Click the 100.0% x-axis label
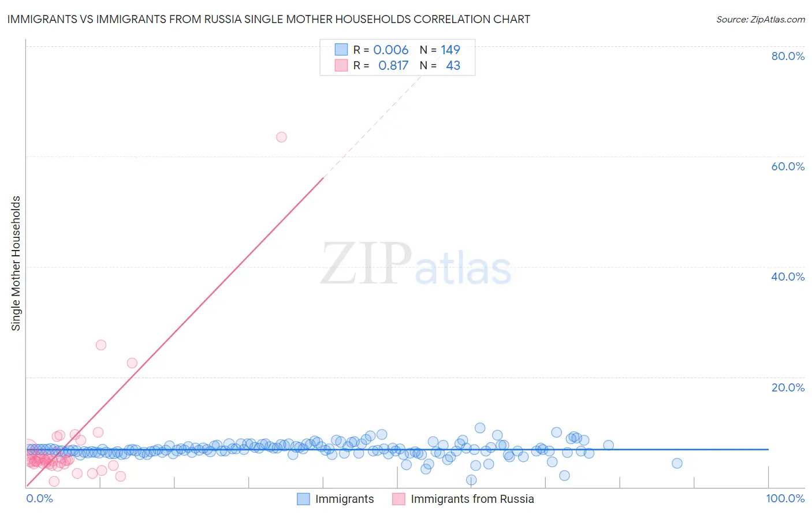This screenshot has width=812, height=515. [x=785, y=498]
